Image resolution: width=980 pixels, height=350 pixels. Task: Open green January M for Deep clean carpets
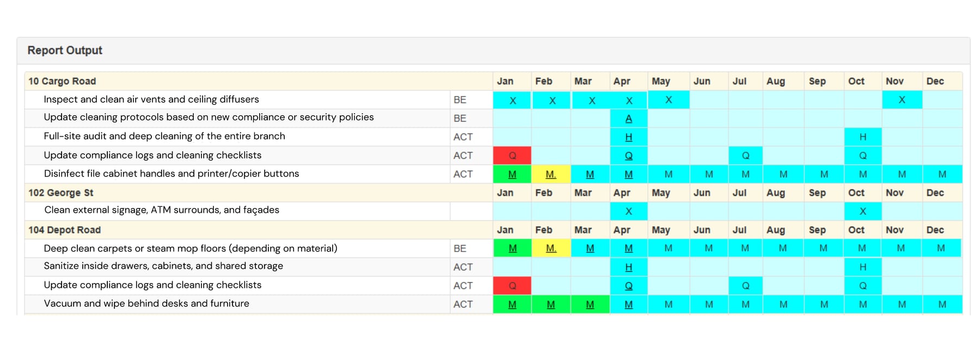512,248
